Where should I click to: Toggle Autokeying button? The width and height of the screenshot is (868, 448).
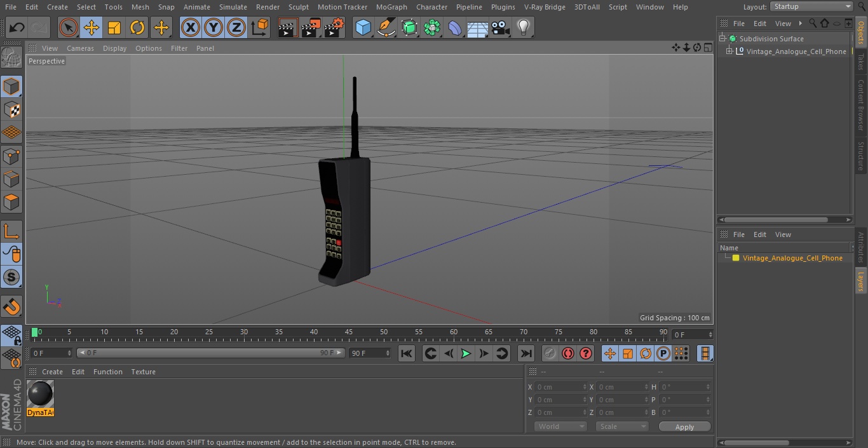(x=568, y=353)
